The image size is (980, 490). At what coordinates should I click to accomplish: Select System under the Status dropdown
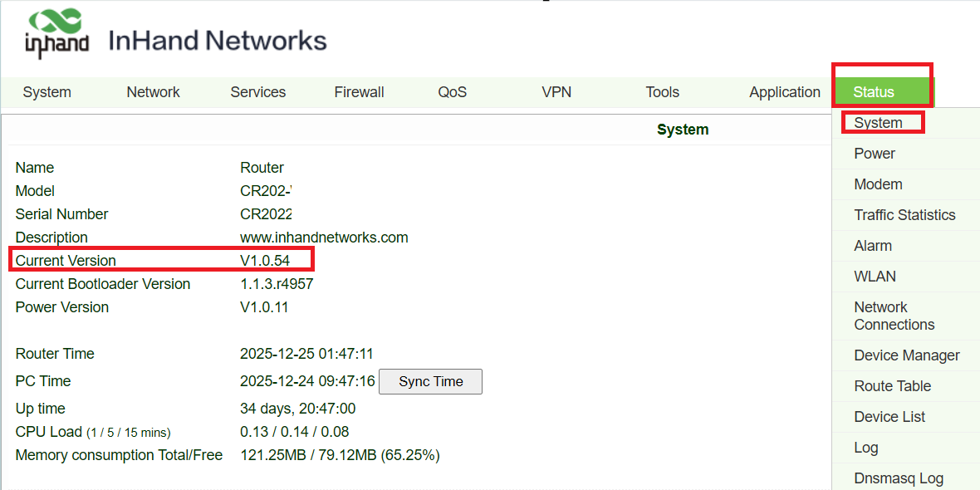coord(878,123)
